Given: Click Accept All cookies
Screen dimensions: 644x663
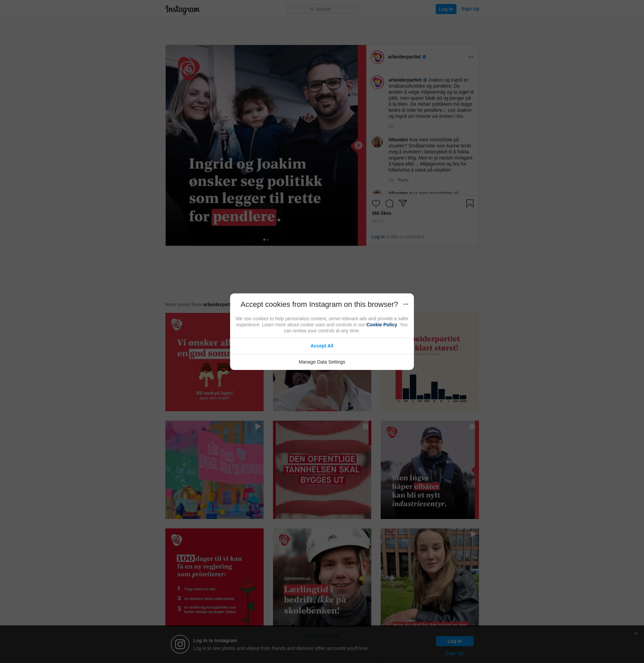Looking at the screenshot, I should [322, 346].
